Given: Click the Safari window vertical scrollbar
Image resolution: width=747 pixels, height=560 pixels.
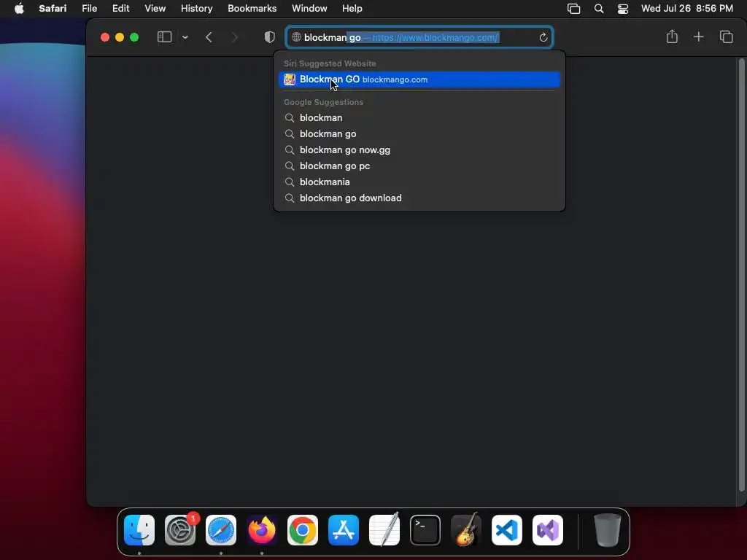Looking at the screenshot, I should pos(741,275).
